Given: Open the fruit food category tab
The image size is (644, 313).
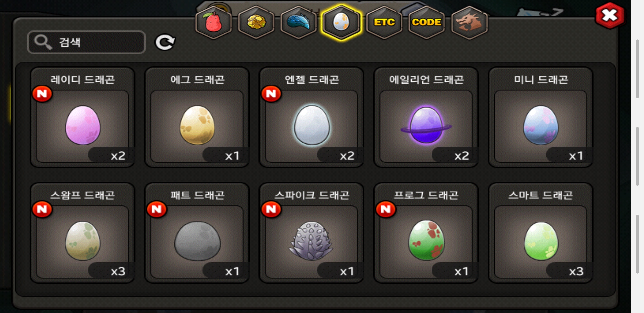Looking at the screenshot, I should point(214,23).
